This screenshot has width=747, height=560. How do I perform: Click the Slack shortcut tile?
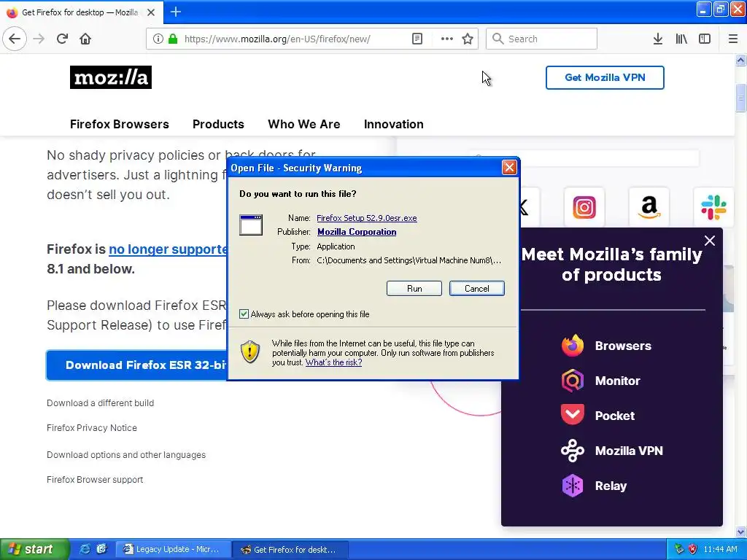point(713,207)
